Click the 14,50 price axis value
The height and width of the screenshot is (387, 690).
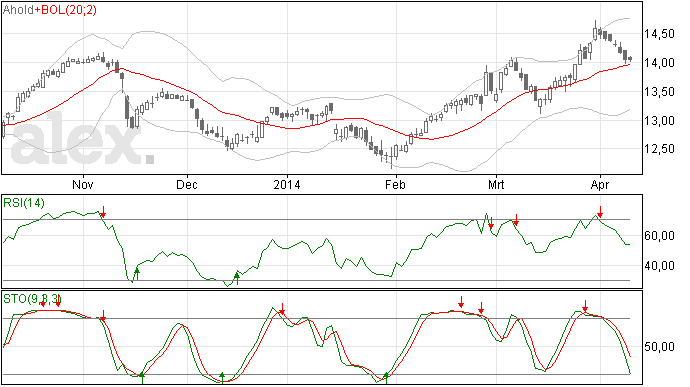pos(659,34)
